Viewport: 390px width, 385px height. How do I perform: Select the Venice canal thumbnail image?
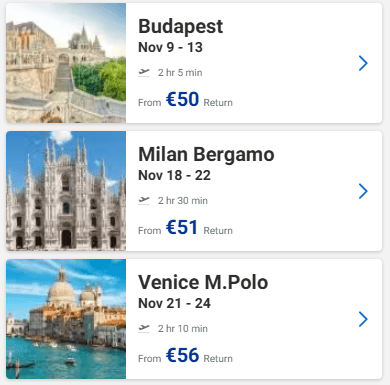(x=66, y=319)
